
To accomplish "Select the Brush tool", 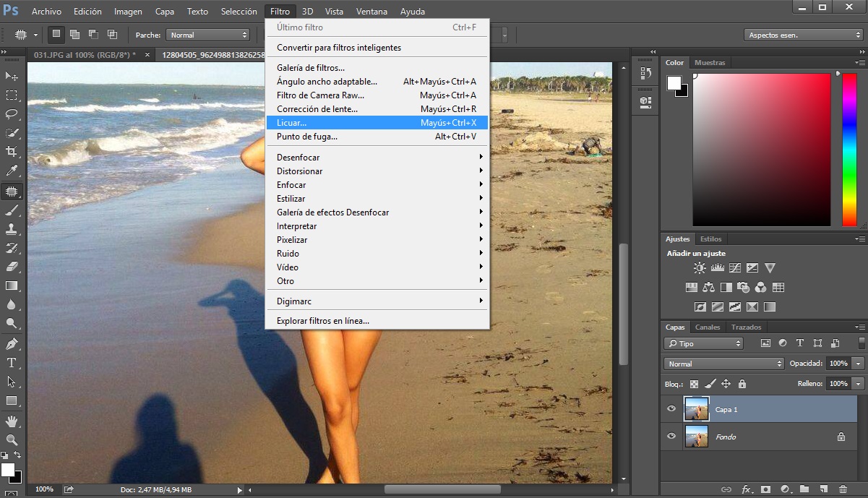I will [x=12, y=210].
